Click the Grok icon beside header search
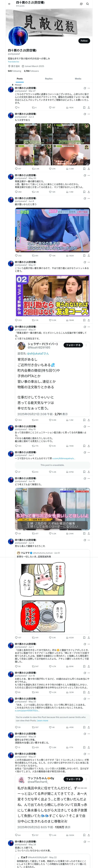The image size is (98, 868). click(81, 4)
